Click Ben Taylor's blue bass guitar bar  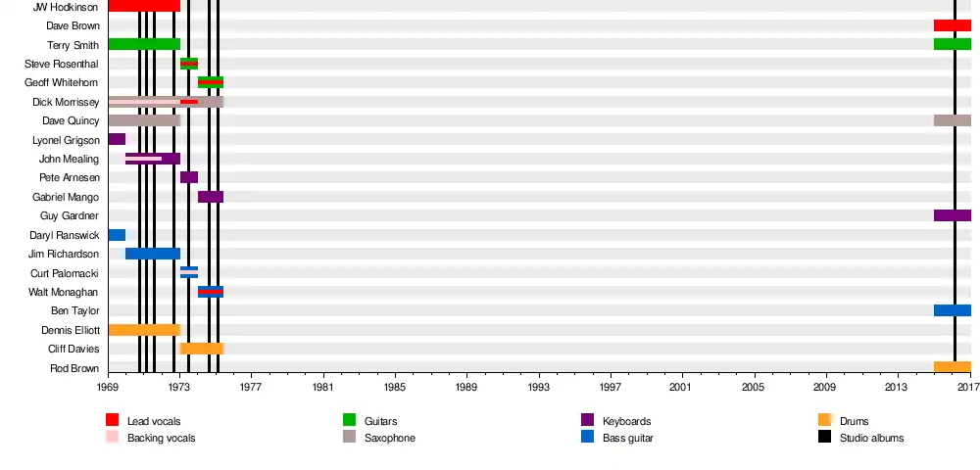point(952,310)
